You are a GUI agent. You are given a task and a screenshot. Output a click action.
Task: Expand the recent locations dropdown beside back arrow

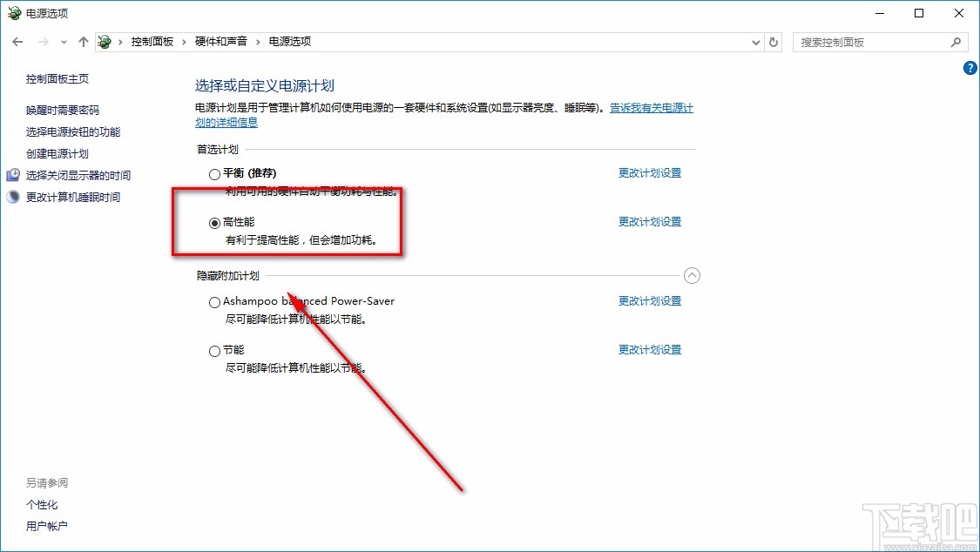pyautogui.click(x=64, y=41)
